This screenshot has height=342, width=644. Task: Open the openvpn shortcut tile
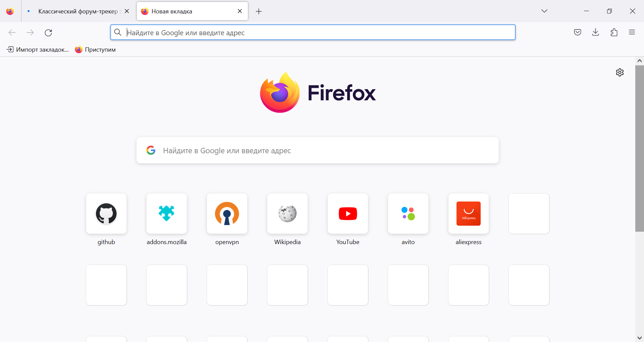tap(227, 214)
